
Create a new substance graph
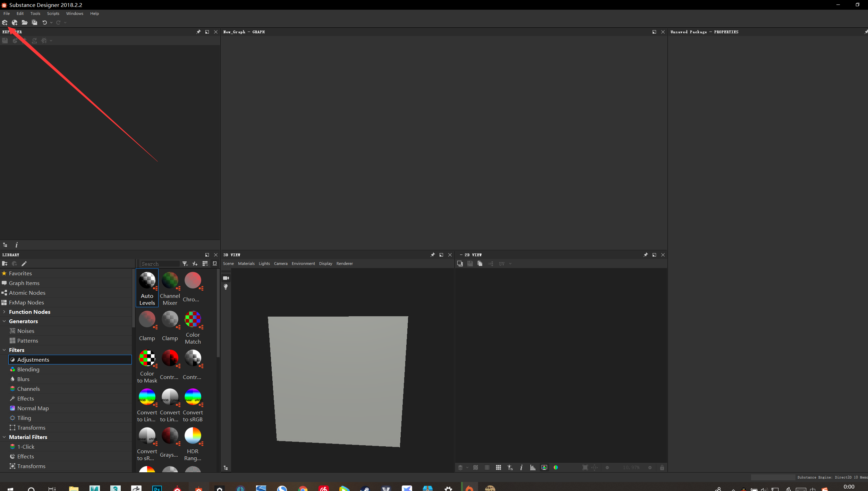tap(15, 22)
